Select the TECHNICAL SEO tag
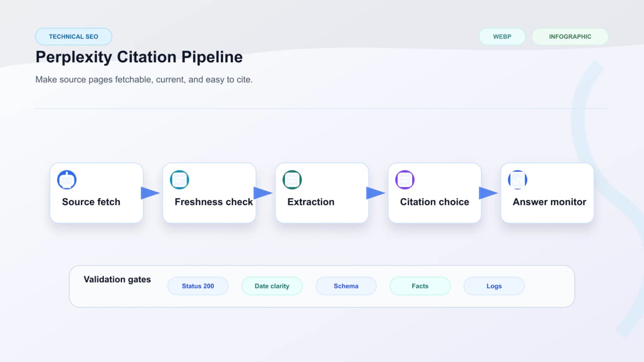 pos(74,36)
